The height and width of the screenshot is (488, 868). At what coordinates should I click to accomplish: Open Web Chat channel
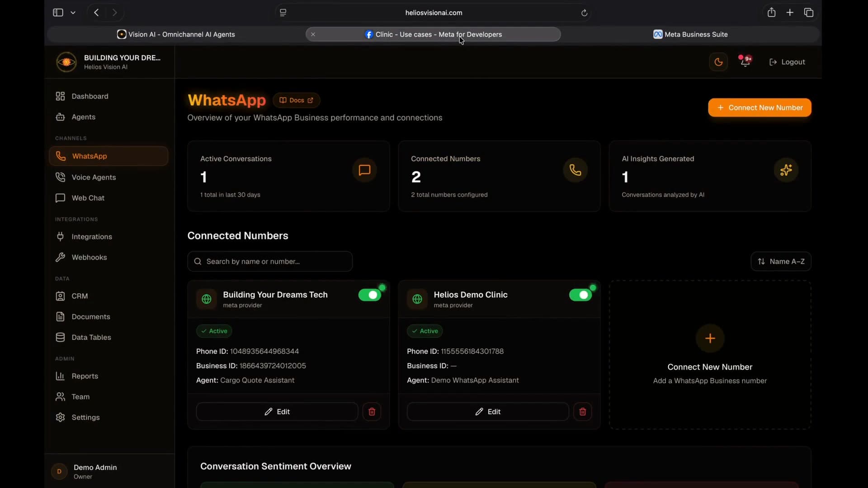(x=108, y=198)
